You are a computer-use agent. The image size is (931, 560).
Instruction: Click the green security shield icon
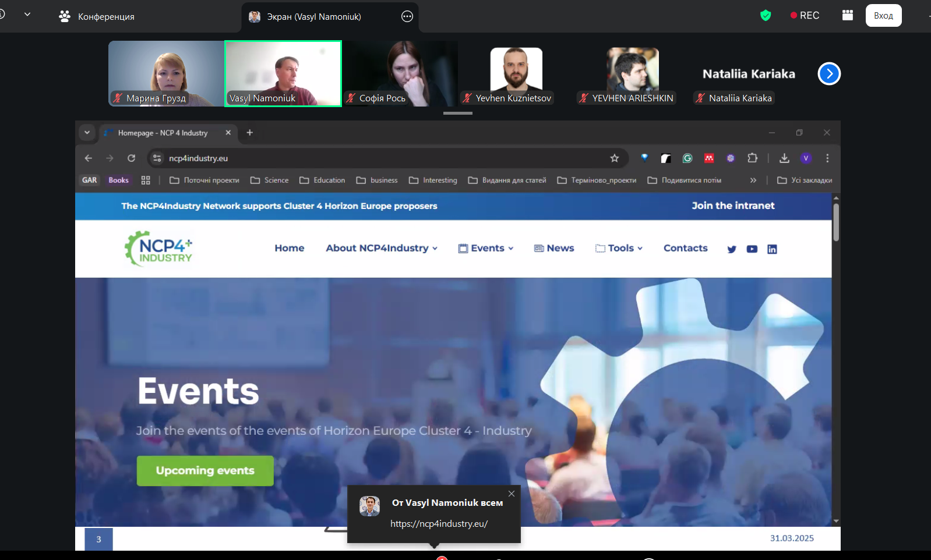(x=766, y=16)
